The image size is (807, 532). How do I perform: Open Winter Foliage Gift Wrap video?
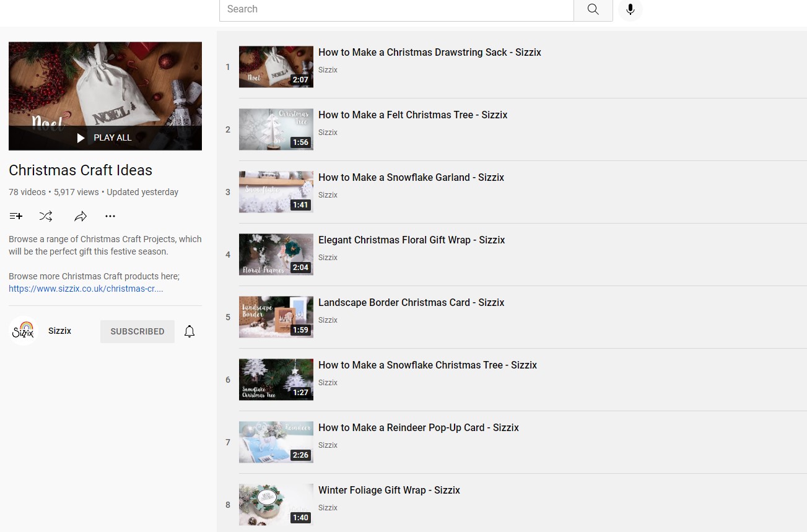tap(389, 491)
